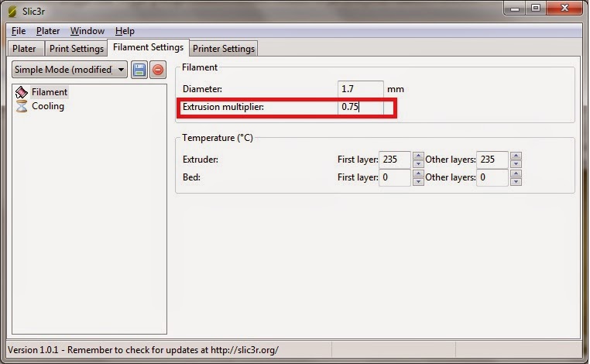Click the Diameter input field

pos(361,89)
